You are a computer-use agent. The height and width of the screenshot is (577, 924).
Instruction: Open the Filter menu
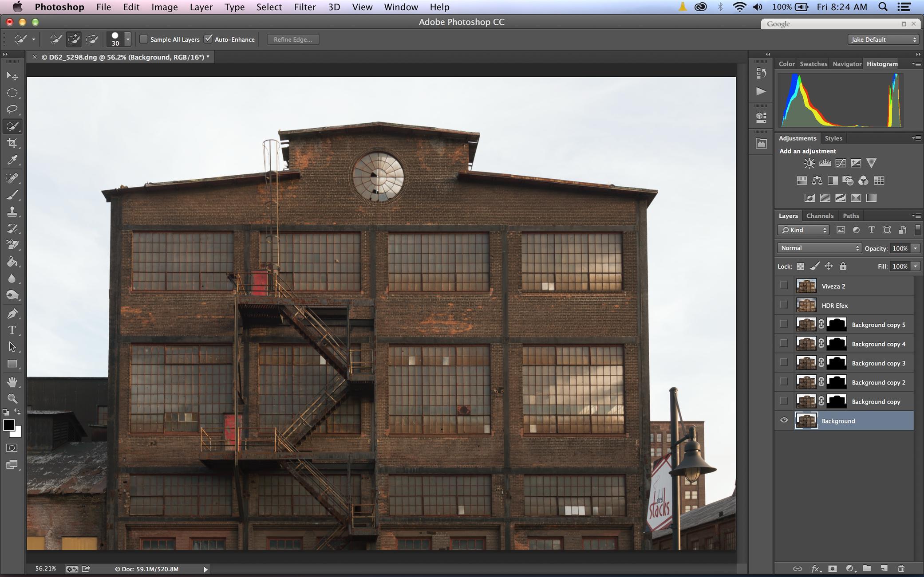point(304,7)
